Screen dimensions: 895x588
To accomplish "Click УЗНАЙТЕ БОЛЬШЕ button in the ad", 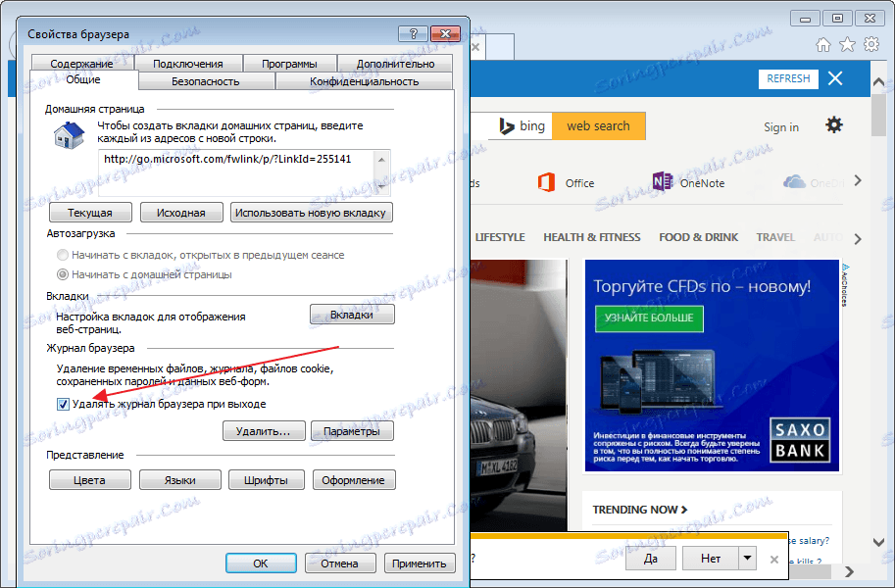I will (649, 318).
